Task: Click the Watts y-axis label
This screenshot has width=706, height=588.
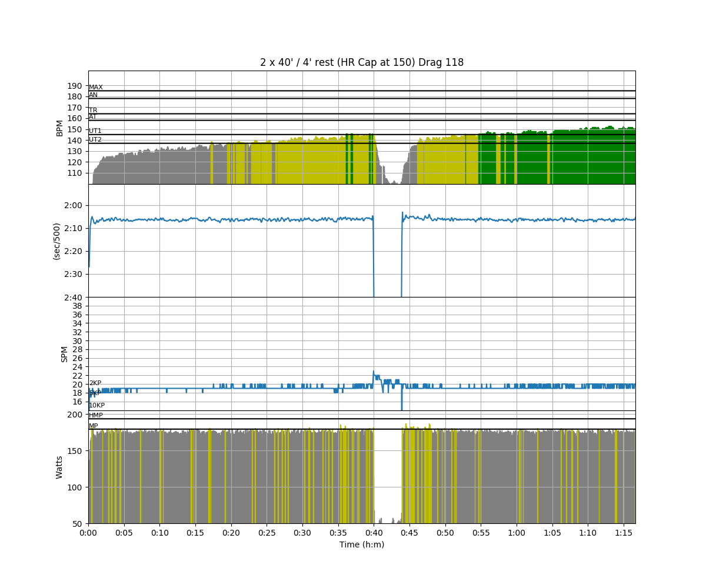Action: (x=59, y=467)
